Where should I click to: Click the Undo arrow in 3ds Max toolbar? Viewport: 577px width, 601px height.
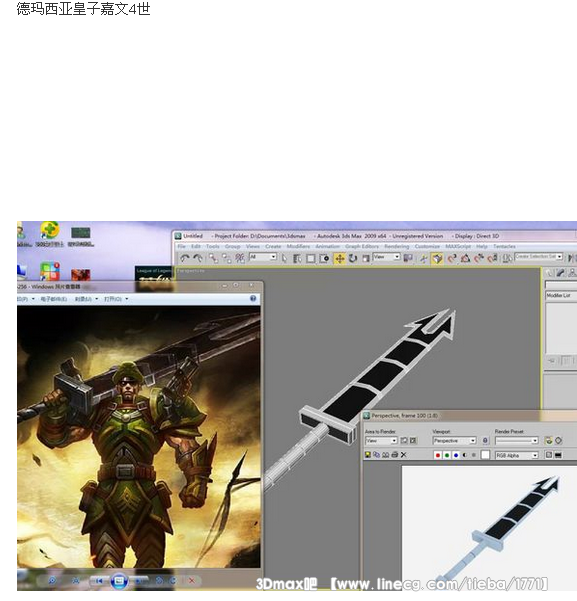tap(185, 259)
